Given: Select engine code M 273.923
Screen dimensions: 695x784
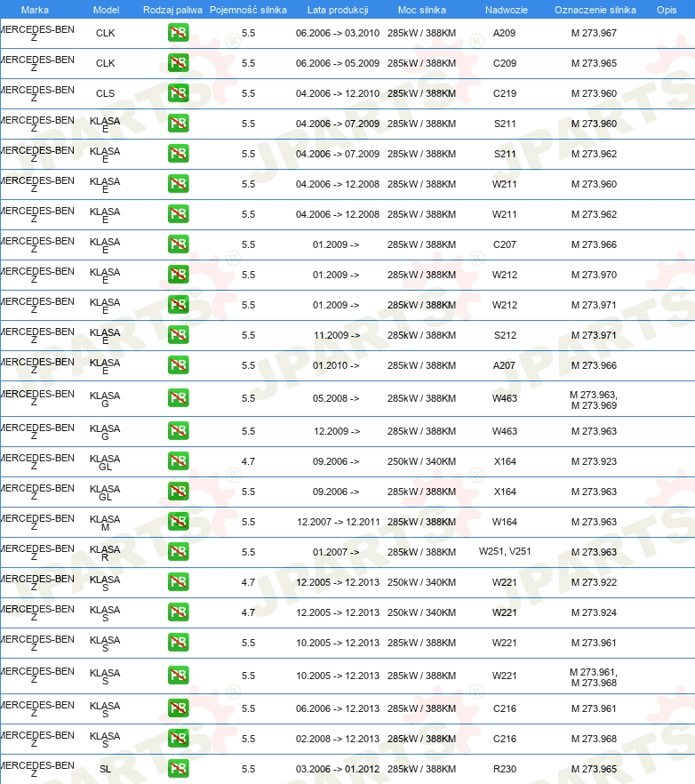Looking at the screenshot, I should (x=594, y=461).
